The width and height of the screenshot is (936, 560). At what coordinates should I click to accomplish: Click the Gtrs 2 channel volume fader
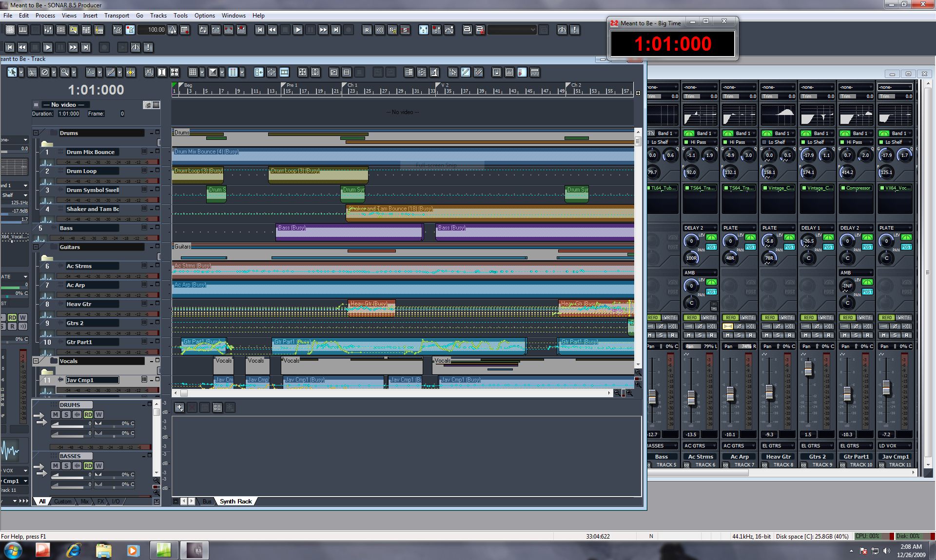point(808,369)
